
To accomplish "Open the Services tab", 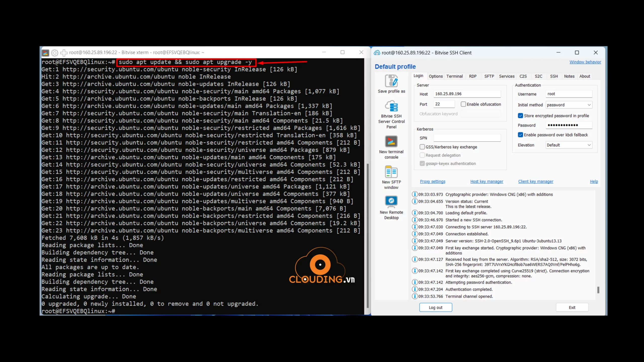I will [x=507, y=76].
